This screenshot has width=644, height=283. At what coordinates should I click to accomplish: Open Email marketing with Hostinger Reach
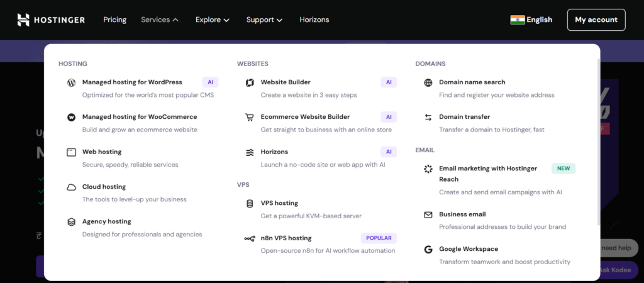[488, 174]
